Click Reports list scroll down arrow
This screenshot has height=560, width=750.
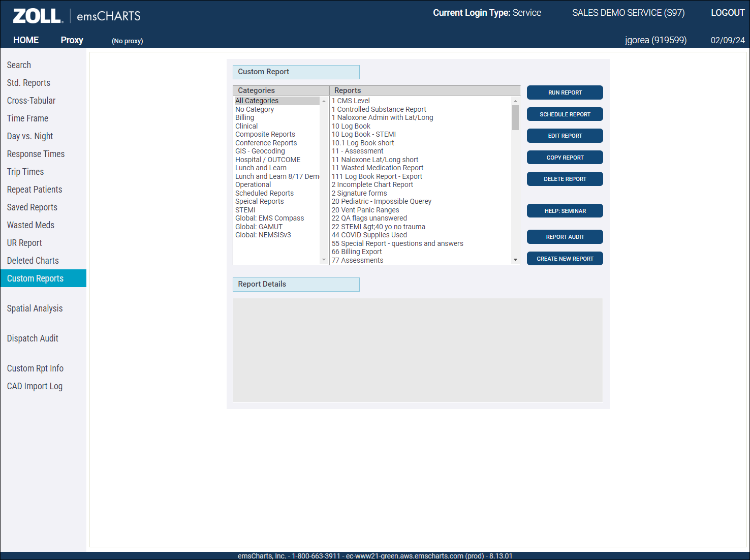515,260
